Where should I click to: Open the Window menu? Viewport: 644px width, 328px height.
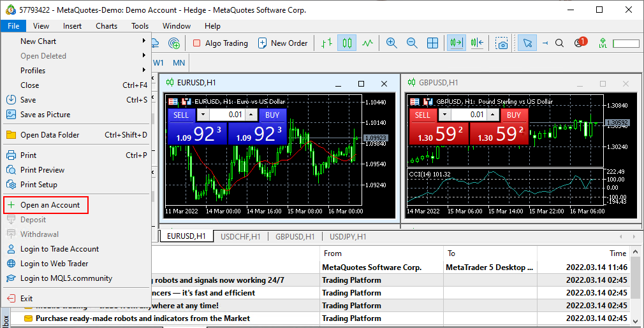click(x=177, y=26)
